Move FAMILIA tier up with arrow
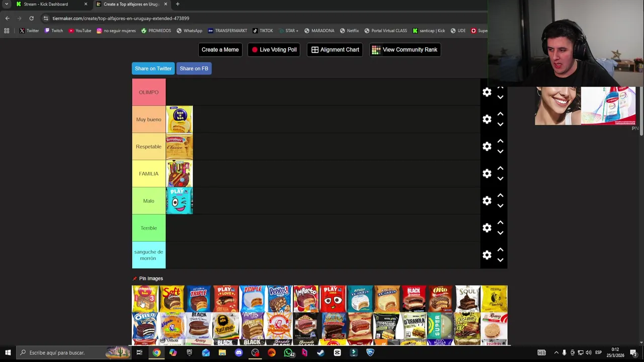The width and height of the screenshot is (644, 362). (x=500, y=168)
